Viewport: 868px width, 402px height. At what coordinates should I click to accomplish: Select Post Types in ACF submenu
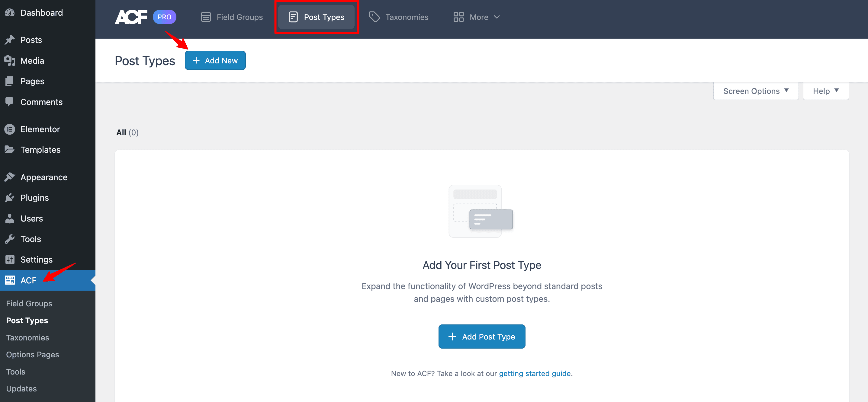point(27,320)
